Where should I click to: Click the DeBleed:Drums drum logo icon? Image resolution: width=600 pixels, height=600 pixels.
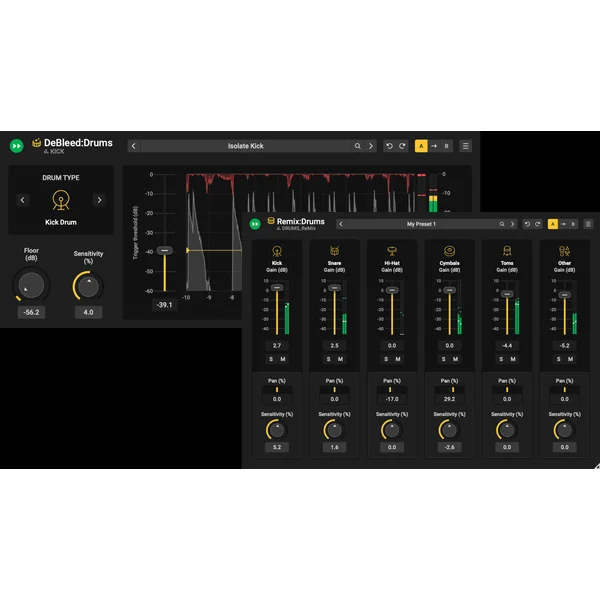(x=36, y=143)
